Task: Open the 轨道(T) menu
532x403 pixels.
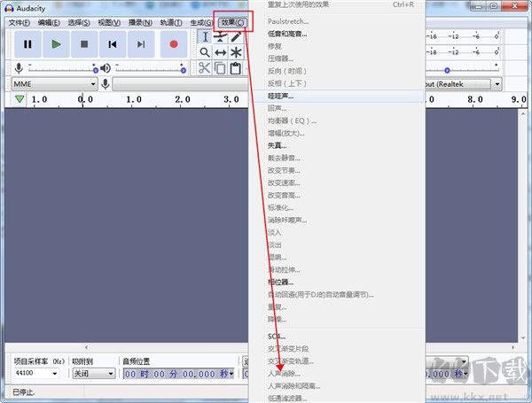Action: (171, 23)
